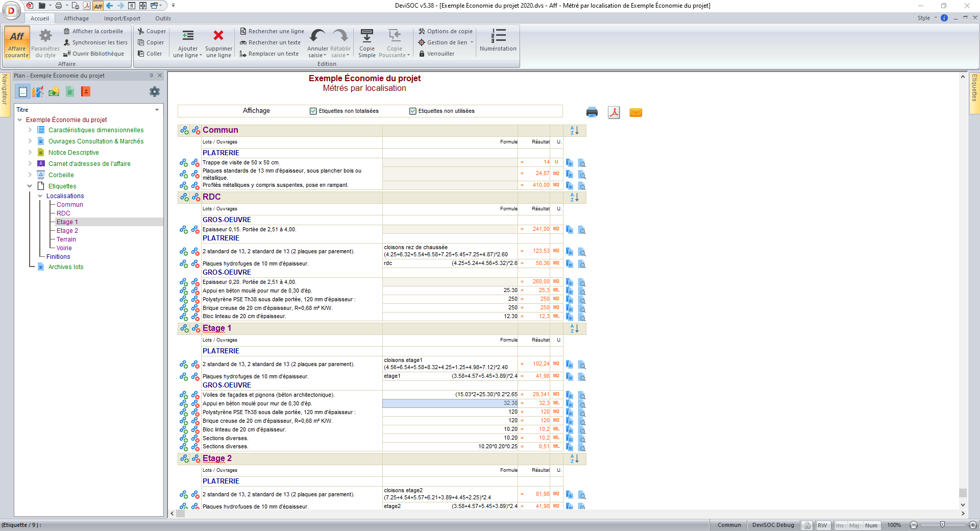
Task: Click the first document view icon in the plan panel
Action: coord(23,92)
